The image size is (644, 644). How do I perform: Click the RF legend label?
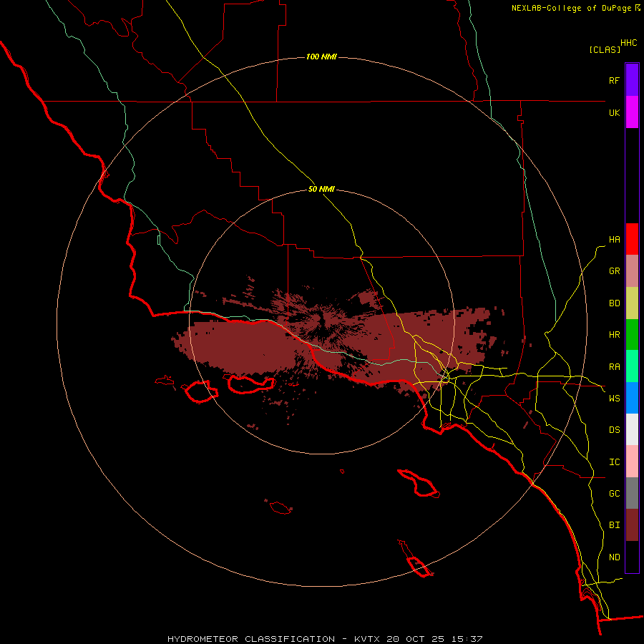(614, 80)
